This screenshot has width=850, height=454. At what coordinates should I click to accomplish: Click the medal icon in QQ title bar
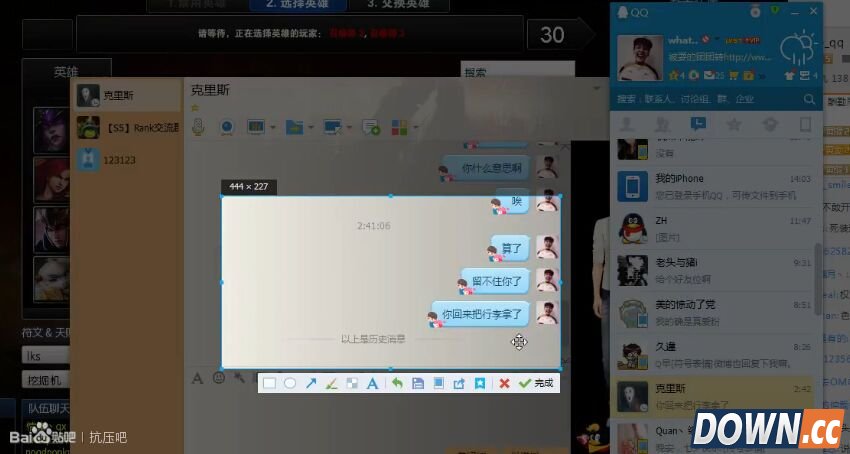(755, 11)
